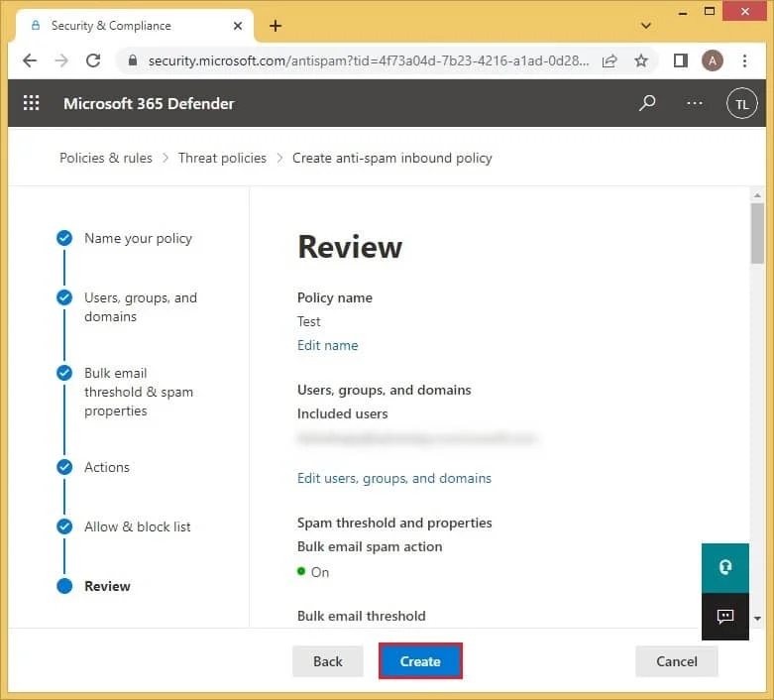Click the Bulk email spam action On status

[x=313, y=571]
